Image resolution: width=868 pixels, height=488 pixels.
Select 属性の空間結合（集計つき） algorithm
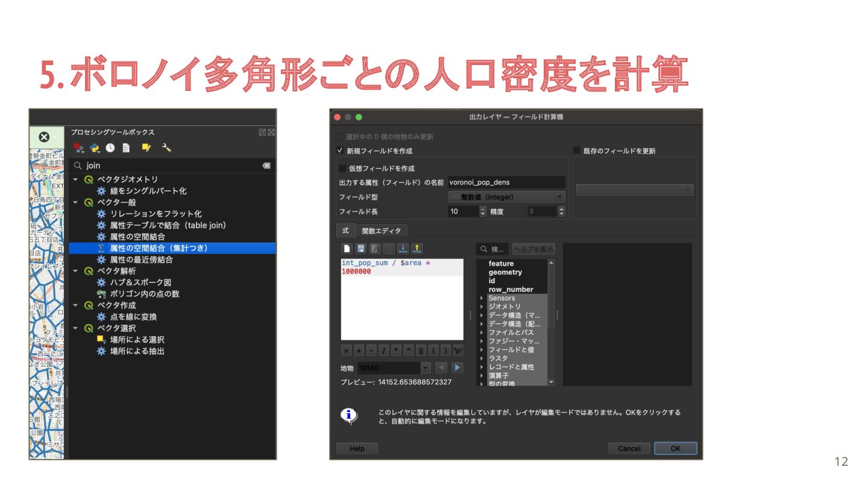coord(172,248)
